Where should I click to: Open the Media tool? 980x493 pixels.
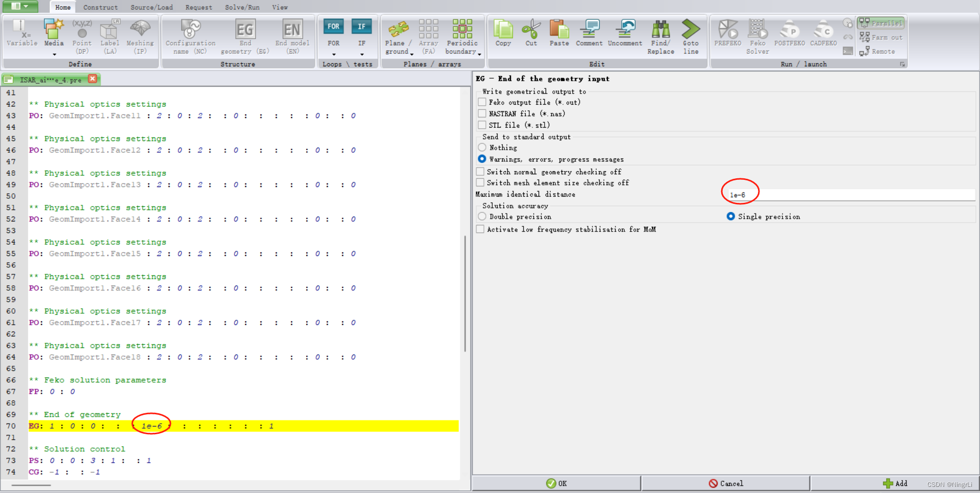click(54, 33)
